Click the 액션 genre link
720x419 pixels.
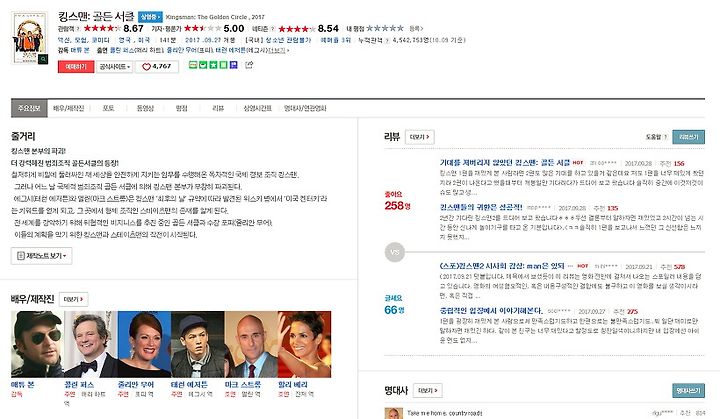click(x=64, y=40)
